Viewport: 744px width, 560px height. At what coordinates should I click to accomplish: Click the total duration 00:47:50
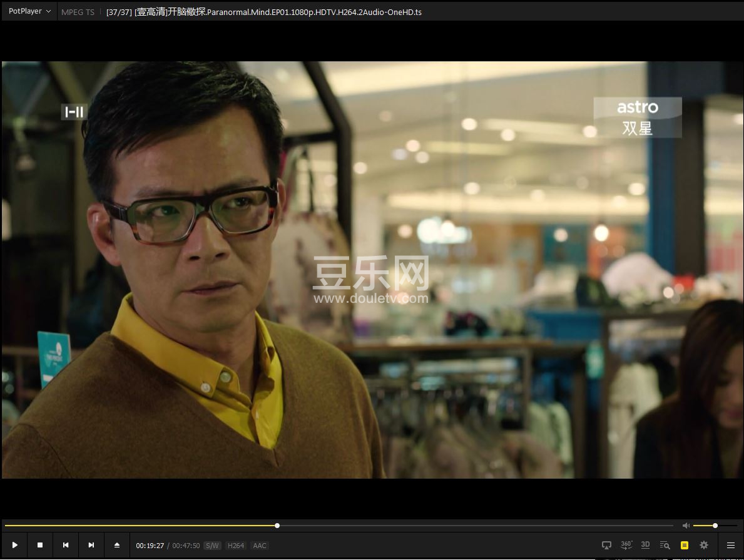pyautogui.click(x=186, y=546)
